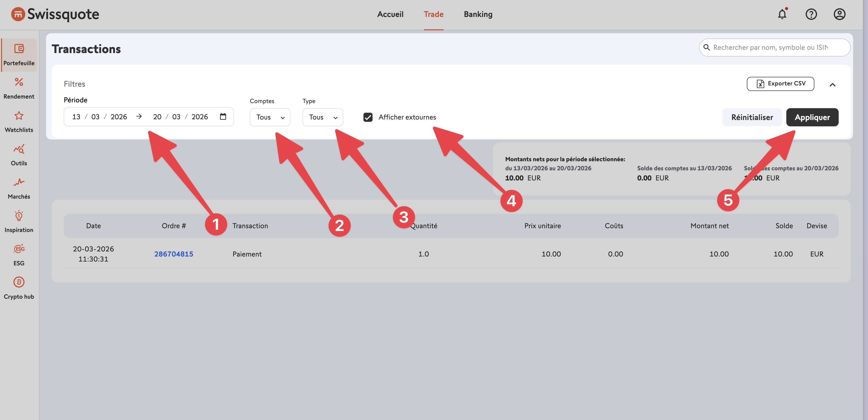
Task: Open the Comptes dropdown
Action: (270, 117)
